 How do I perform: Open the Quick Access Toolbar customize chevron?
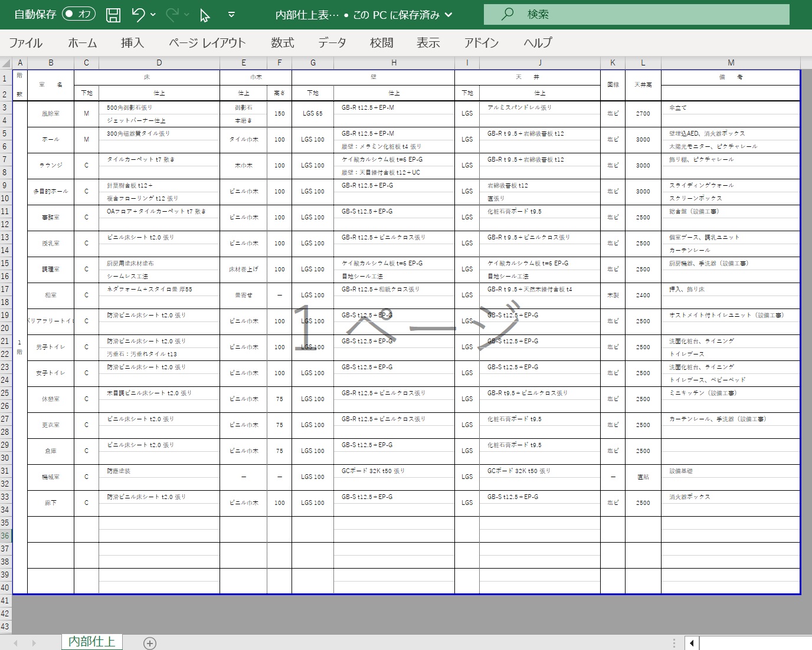[232, 14]
